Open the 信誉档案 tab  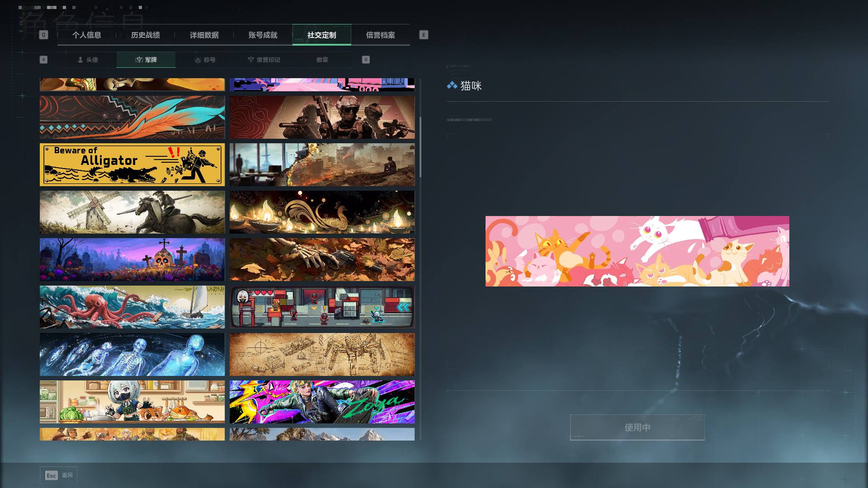click(x=380, y=35)
